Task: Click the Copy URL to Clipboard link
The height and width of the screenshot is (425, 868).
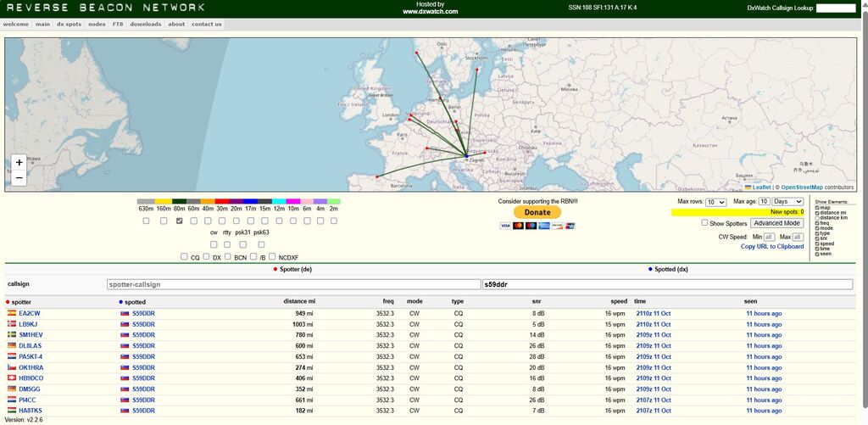Action: pos(771,247)
